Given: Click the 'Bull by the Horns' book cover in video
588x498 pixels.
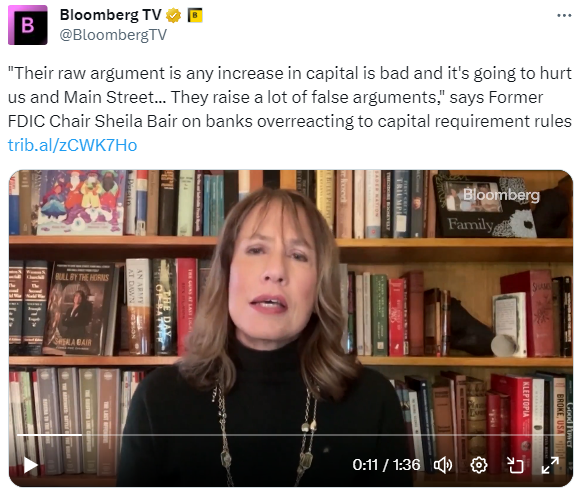Looking at the screenshot, I should (x=80, y=308).
